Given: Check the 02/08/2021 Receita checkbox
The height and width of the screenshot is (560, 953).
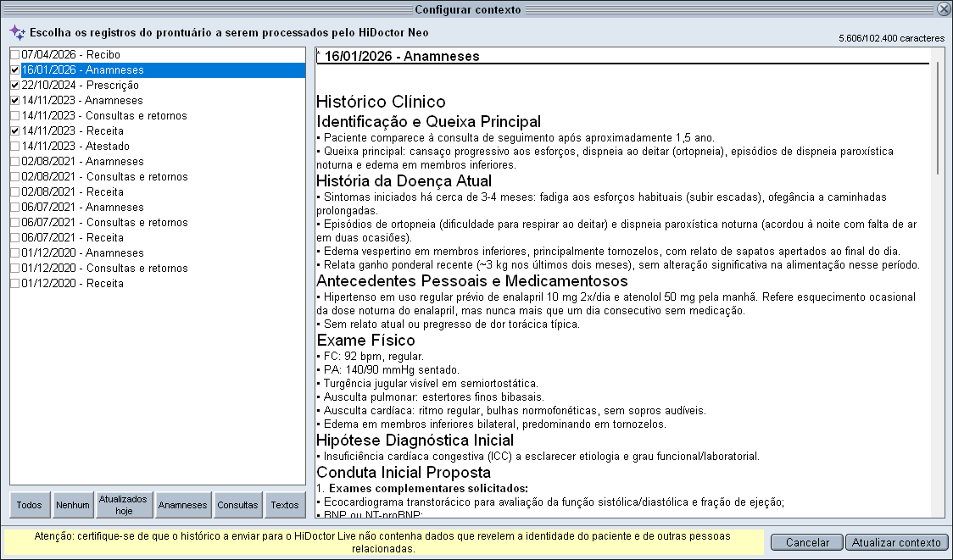Looking at the screenshot, I should pyautogui.click(x=15, y=192).
